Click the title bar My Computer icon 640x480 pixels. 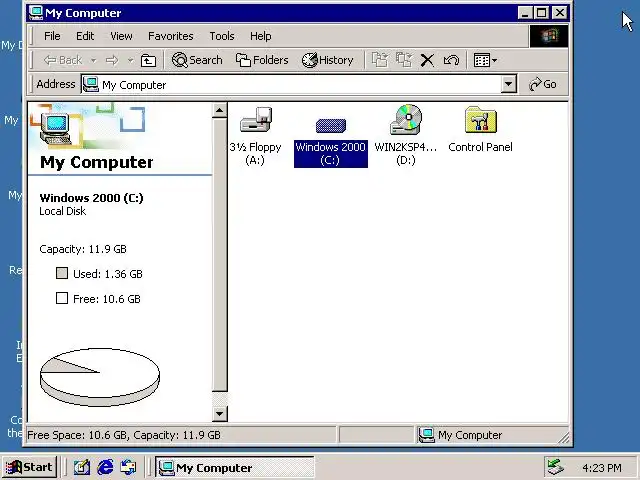coord(36,13)
